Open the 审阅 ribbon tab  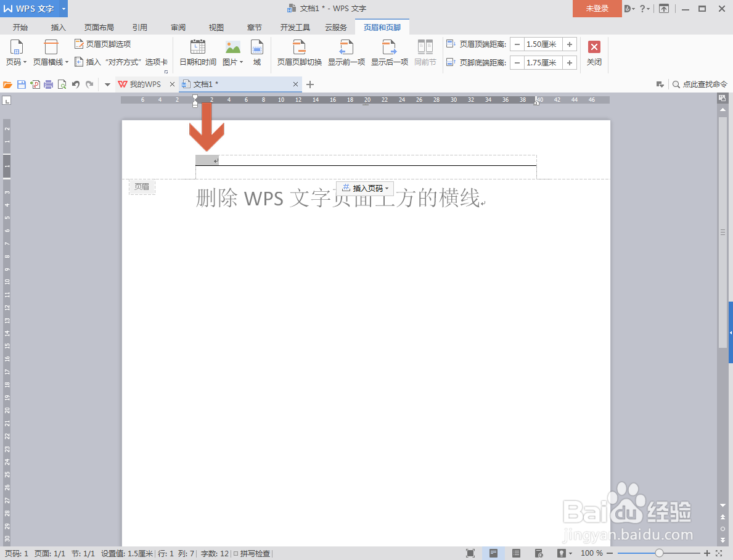tap(178, 28)
